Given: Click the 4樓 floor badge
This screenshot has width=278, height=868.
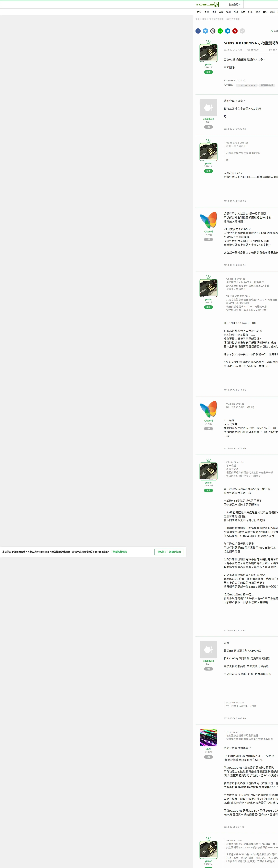Looking at the screenshot, I should click(209, 240).
